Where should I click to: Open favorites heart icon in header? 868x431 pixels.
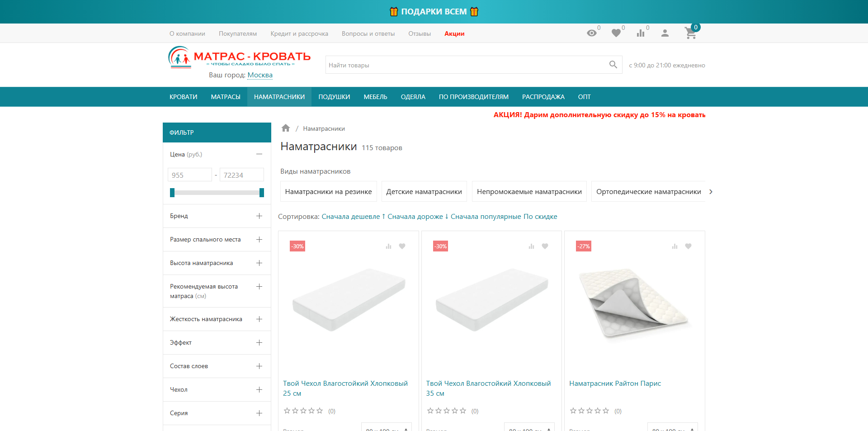tap(616, 33)
